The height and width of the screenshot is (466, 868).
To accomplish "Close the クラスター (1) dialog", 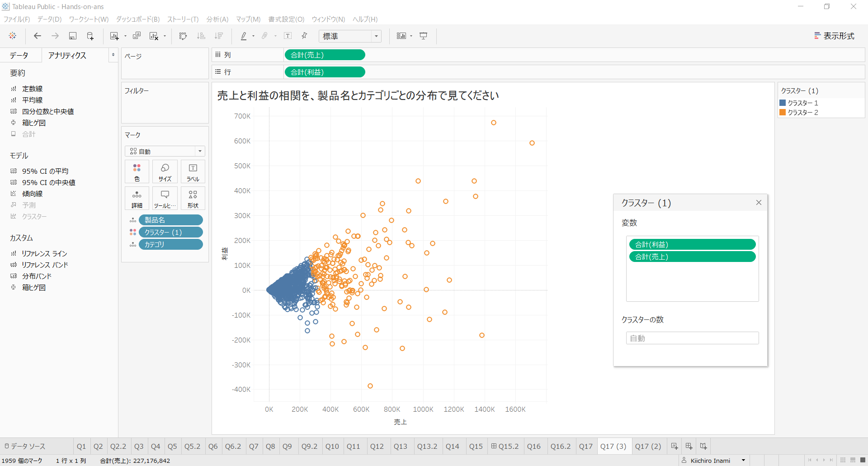I will [x=759, y=203].
